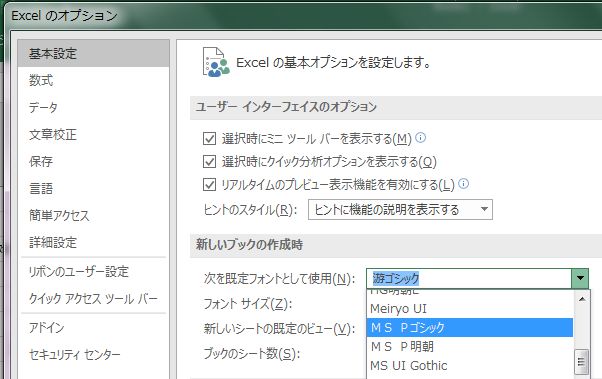Open the データ category
The width and height of the screenshot is (602, 379).
pos(94,107)
